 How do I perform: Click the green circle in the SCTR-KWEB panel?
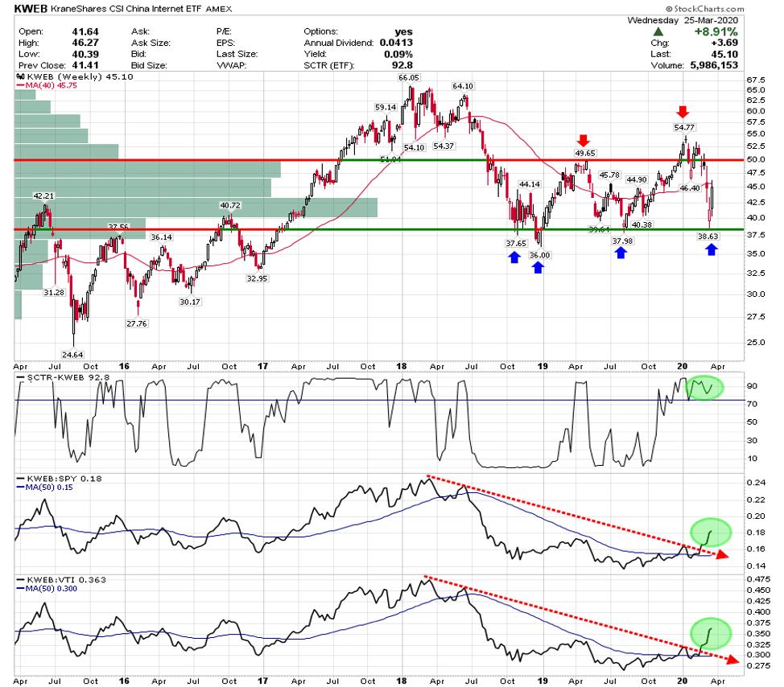[707, 387]
